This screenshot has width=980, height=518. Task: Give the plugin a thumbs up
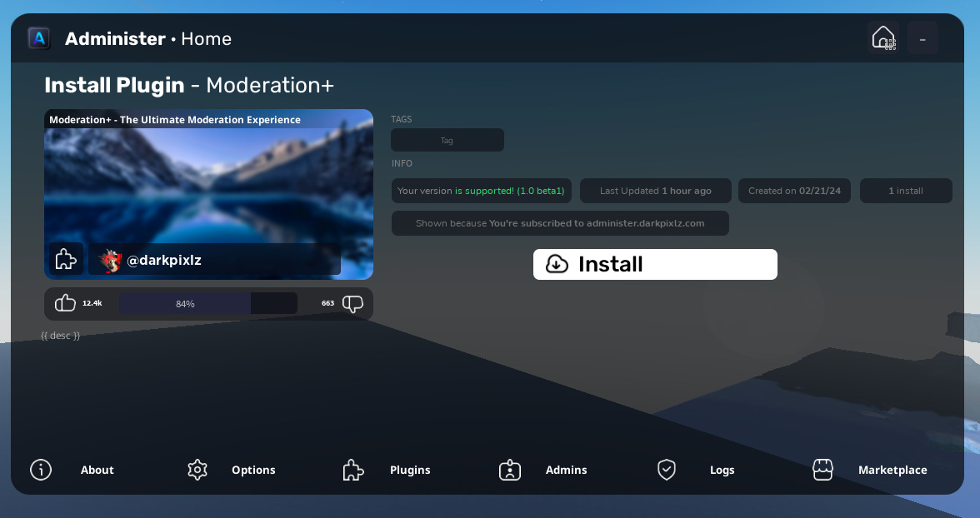(65, 303)
